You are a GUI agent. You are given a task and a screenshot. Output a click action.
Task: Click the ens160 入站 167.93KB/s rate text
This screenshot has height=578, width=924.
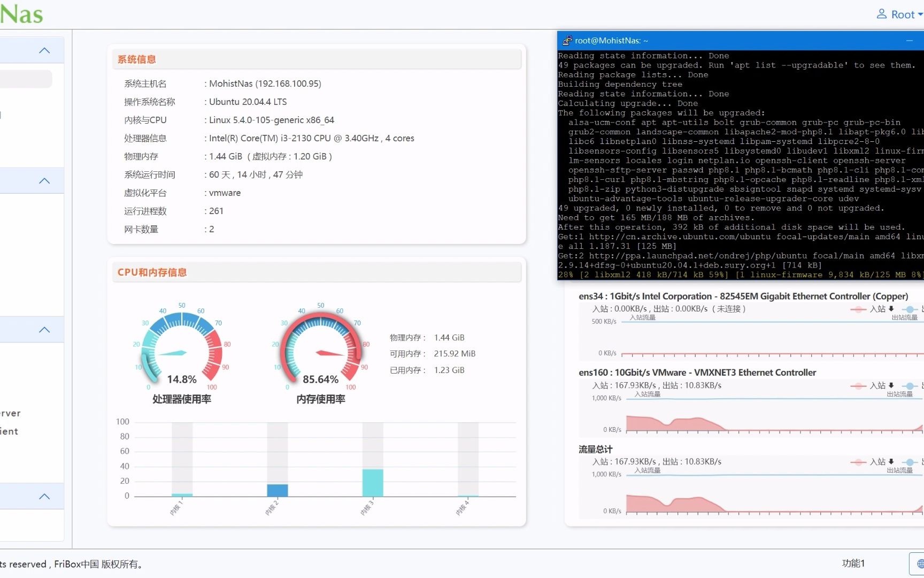[x=624, y=385]
